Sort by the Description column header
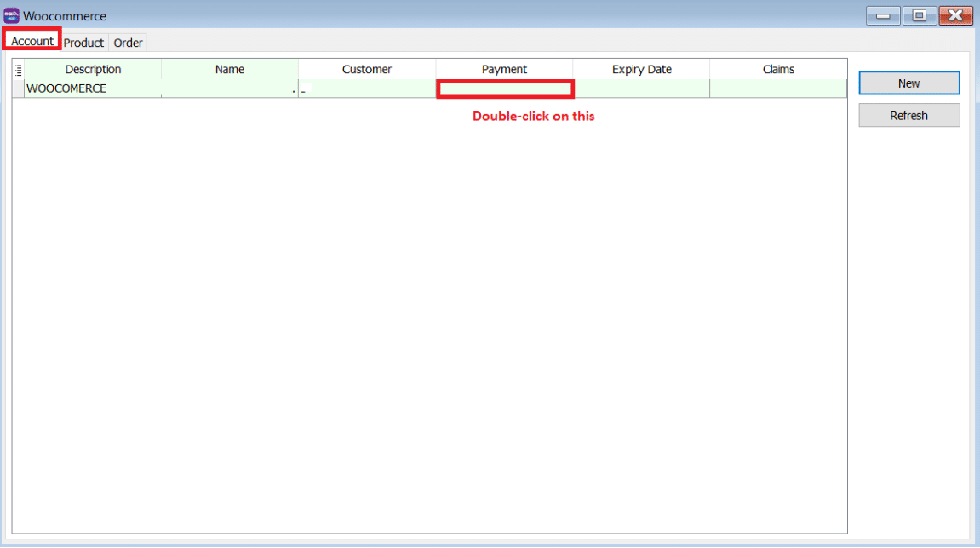The image size is (980, 548). [93, 70]
